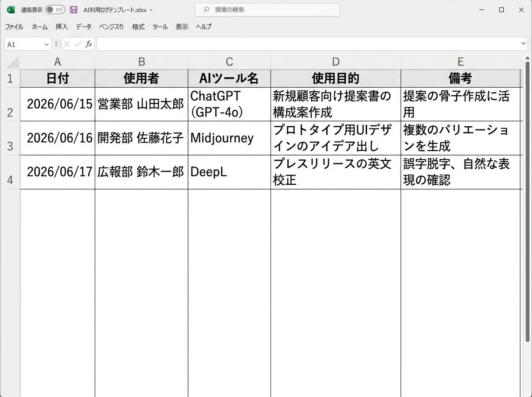Click the 使用目的 header cell

(x=336, y=78)
